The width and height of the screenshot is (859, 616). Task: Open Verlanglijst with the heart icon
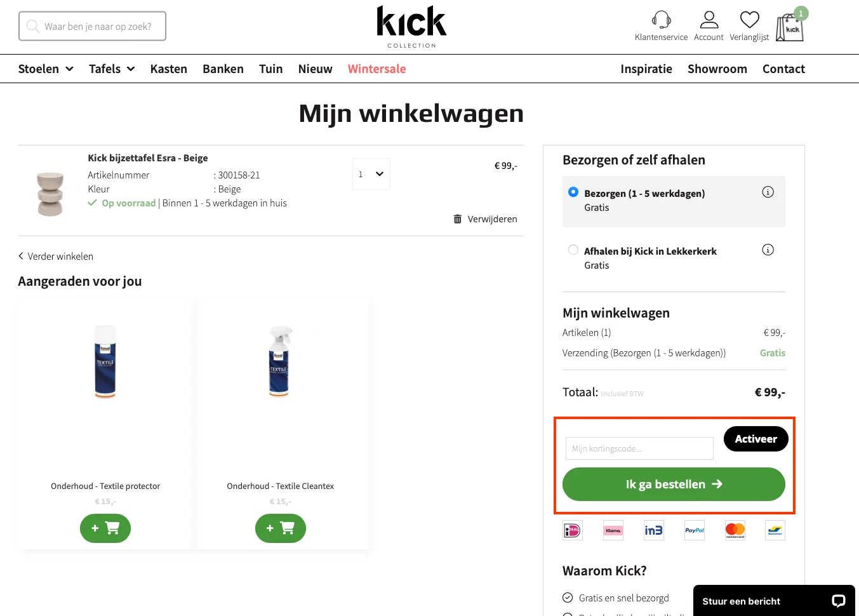[749, 20]
